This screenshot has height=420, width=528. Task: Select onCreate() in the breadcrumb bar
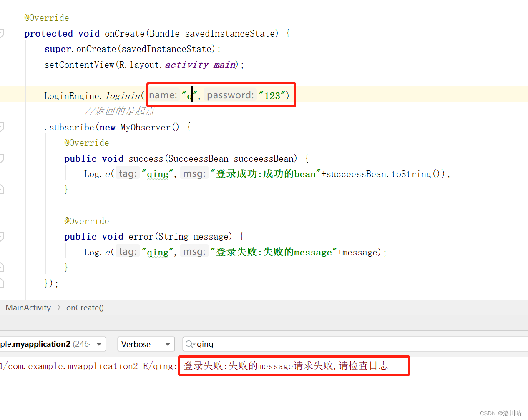[x=85, y=307]
